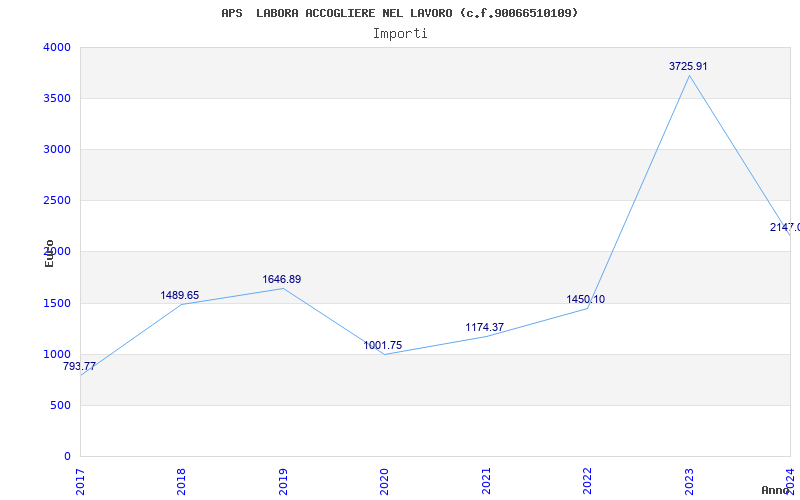Click the Importi subtitle
800x500 pixels.
pos(400,34)
